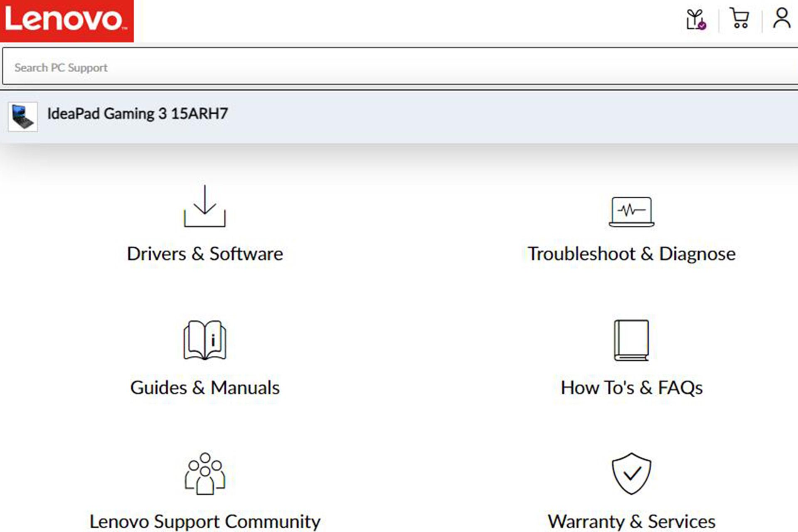798x532 pixels.
Task: Click the Search PC Support input field
Action: 399,67
